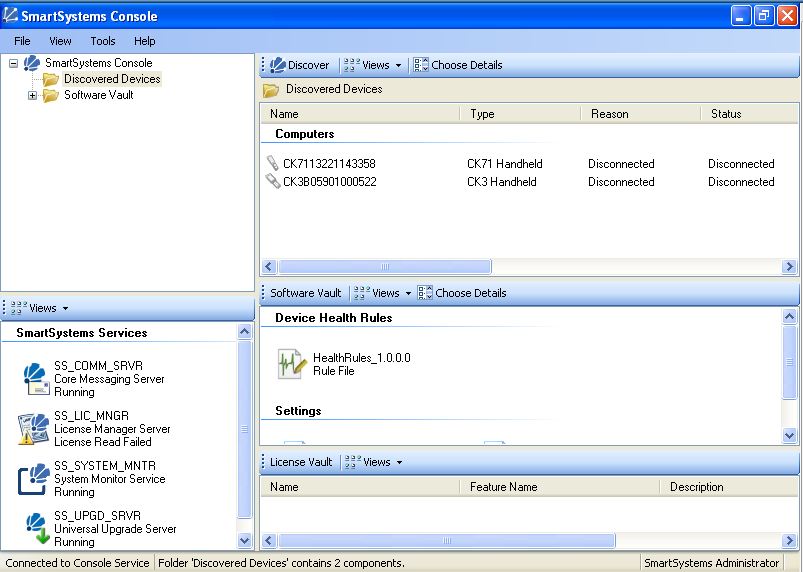Click the Choose Details icon in Discovered Devices toolbar
The width and height of the screenshot is (803, 572).
(421, 65)
